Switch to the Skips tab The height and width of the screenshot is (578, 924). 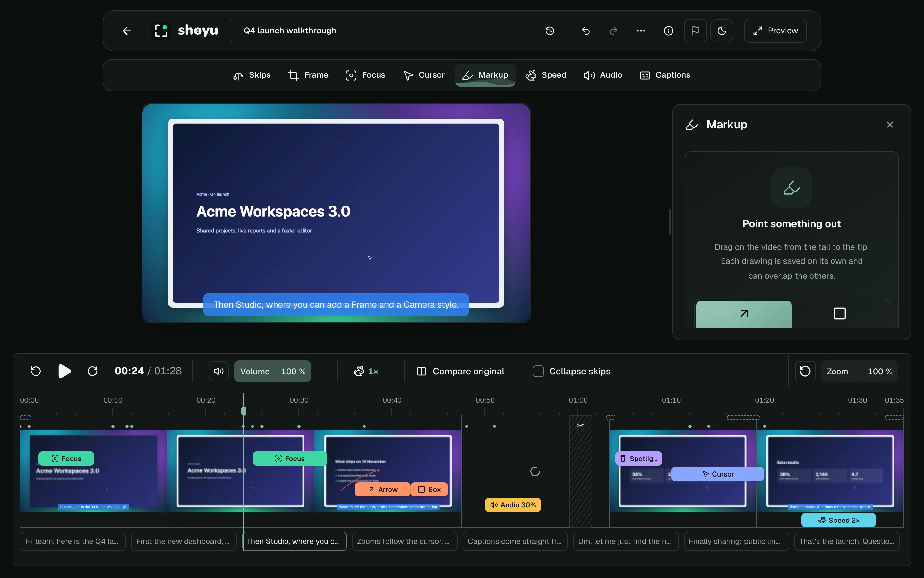[x=252, y=75]
